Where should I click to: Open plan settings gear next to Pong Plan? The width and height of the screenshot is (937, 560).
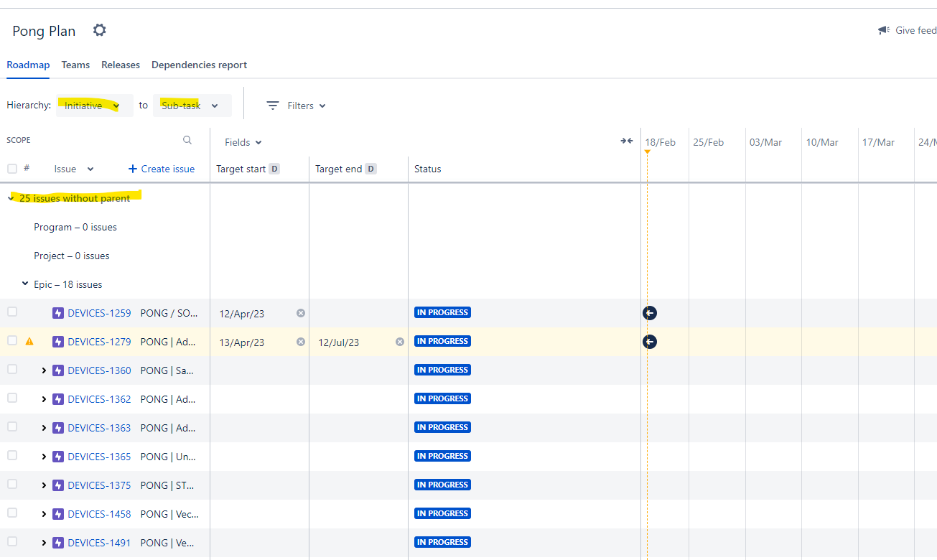pyautogui.click(x=100, y=30)
